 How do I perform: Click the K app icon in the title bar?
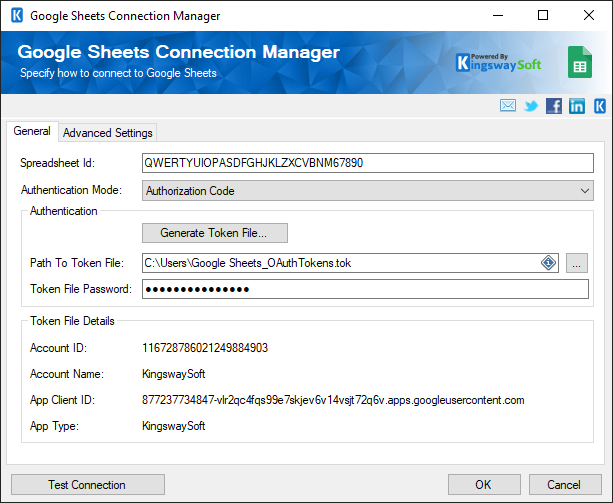[x=16, y=16]
